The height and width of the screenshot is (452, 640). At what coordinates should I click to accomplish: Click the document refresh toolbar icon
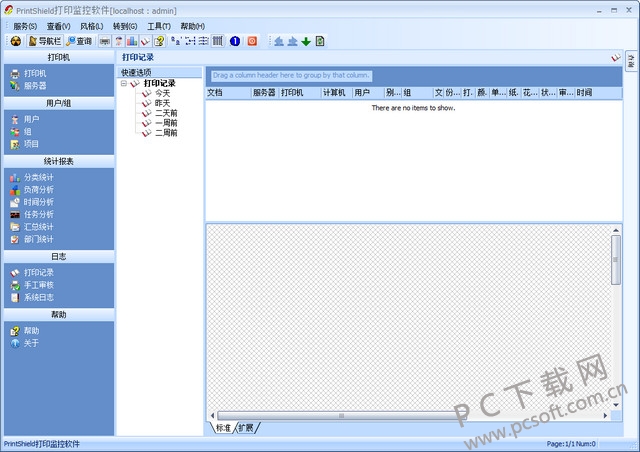click(x=320, y=41)
